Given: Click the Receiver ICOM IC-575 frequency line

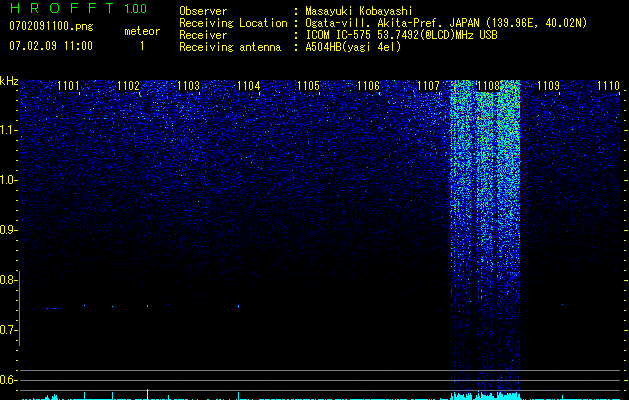Looking at the screenshot, I should pos(401,35).
